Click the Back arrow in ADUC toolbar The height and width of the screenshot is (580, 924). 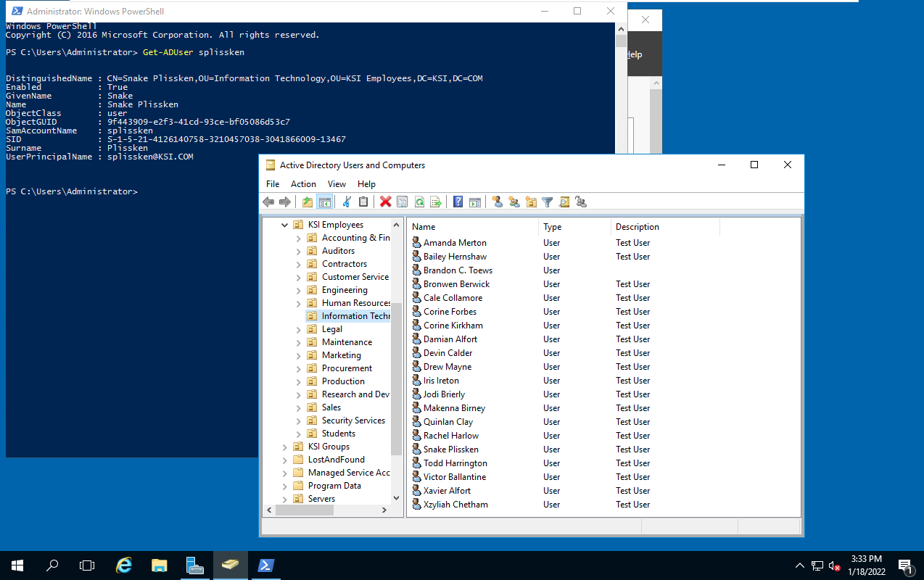click(x=268, y=202)
